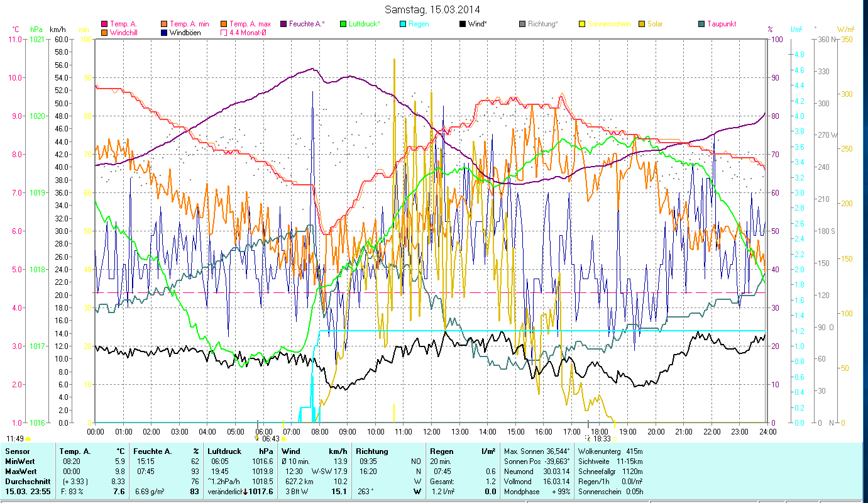Viewport: 868px width, 503px height.
Task: Click the 'veränderlich' pressure tendency text
Action: [x=224, y=492]
